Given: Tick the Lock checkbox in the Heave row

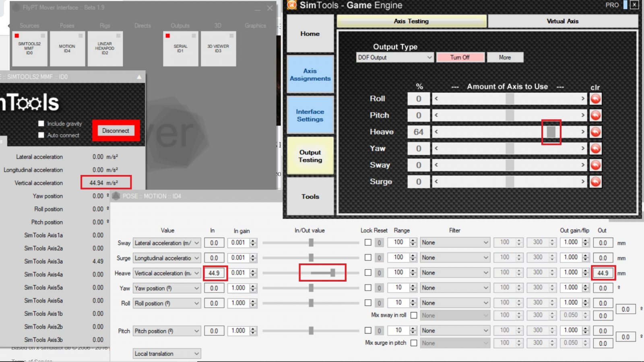Looking at the screenshot, I should pos(368,273).
